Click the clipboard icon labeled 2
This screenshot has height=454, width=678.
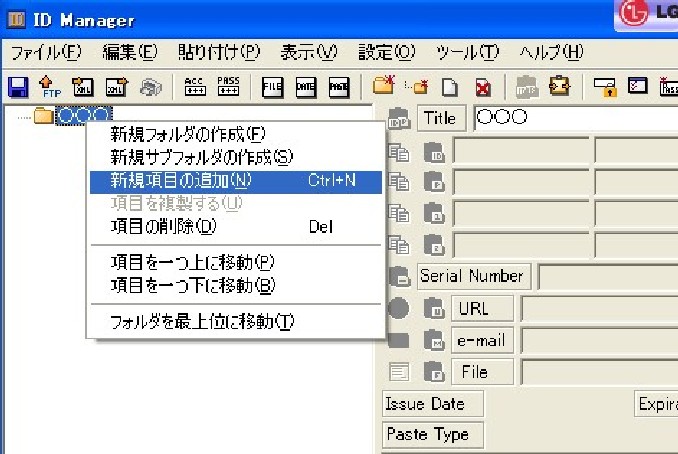[x=434, y=244]
